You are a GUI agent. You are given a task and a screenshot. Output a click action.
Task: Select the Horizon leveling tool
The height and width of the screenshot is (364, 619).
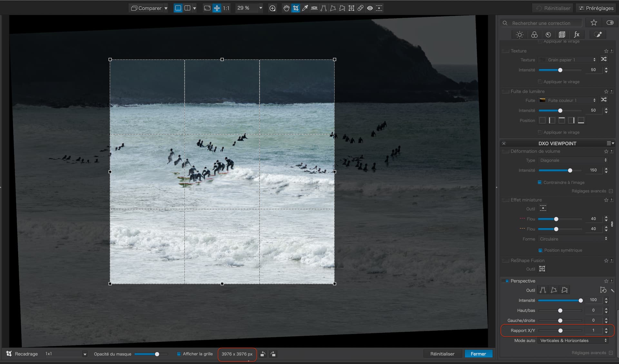314,8
